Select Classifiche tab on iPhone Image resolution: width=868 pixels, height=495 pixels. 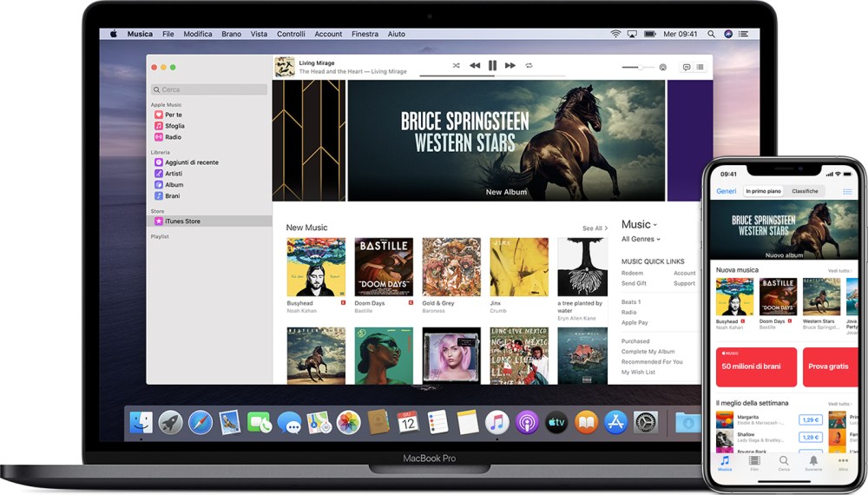click(x=805, y=191)
